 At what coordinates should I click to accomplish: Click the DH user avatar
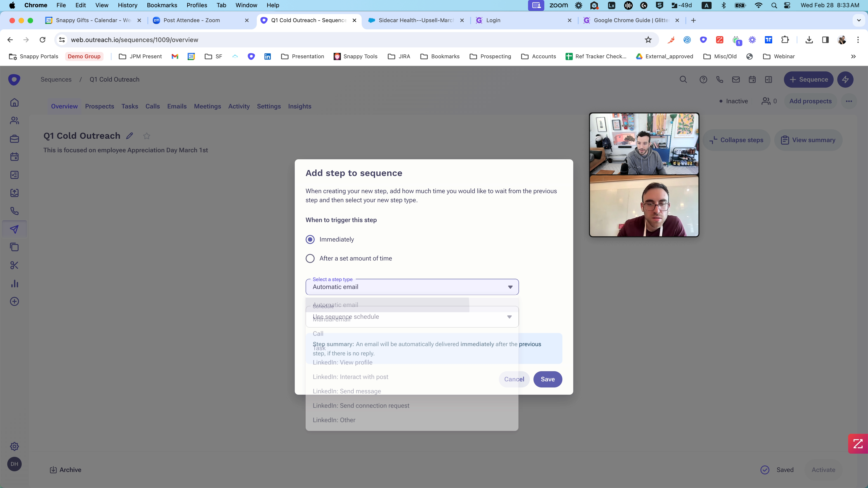(x=14, y=464)
